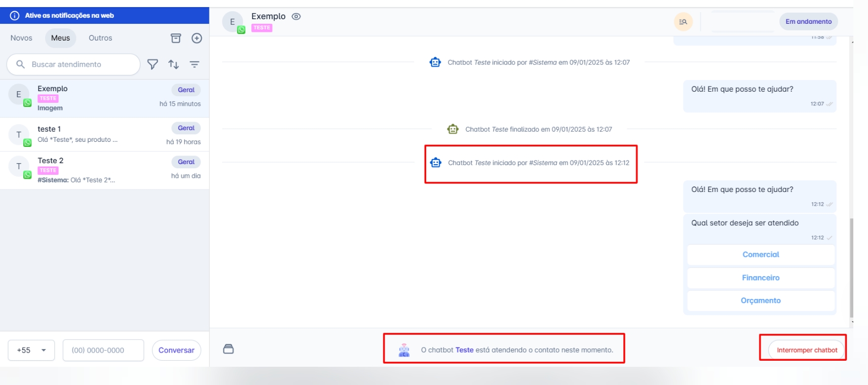Open the list options lines icon
This screenshot has width=868, height=385.
(x=194, y=64)
